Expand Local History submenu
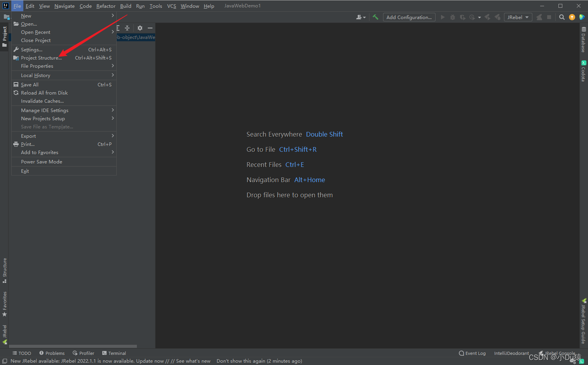Image resolution: width=588 pixels, height=365 pixels. [64, 75]
